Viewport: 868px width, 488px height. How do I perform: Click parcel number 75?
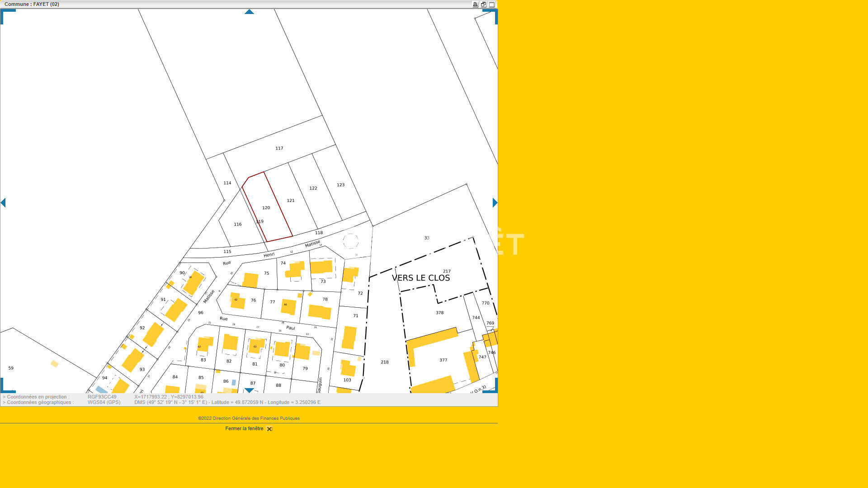point(267,273)
